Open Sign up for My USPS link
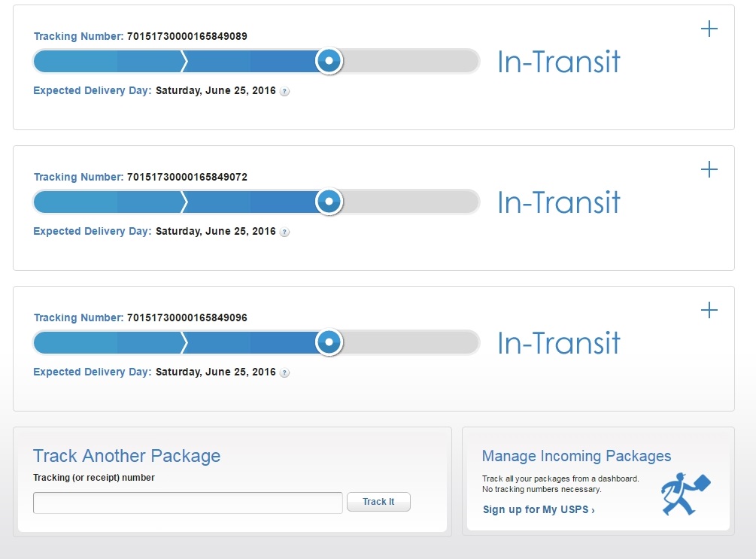Image resolution: width=756 pixels, height=559 pixels. point(539,510)
